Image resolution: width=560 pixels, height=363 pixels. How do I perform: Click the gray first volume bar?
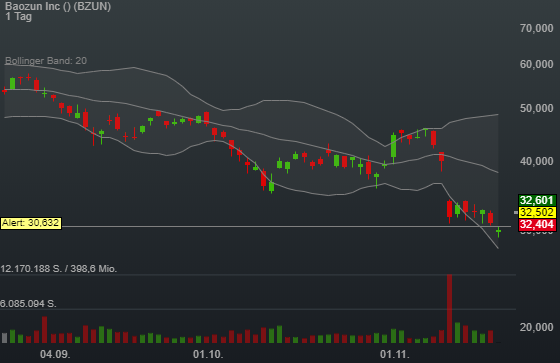(x=4, y=338)
